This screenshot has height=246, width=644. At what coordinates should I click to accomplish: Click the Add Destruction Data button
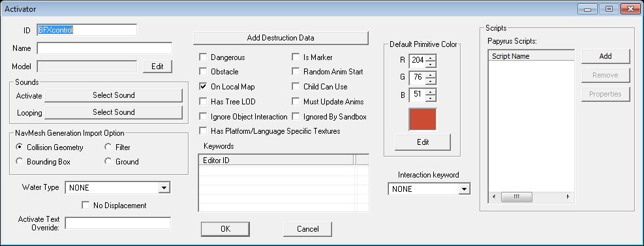281,38
